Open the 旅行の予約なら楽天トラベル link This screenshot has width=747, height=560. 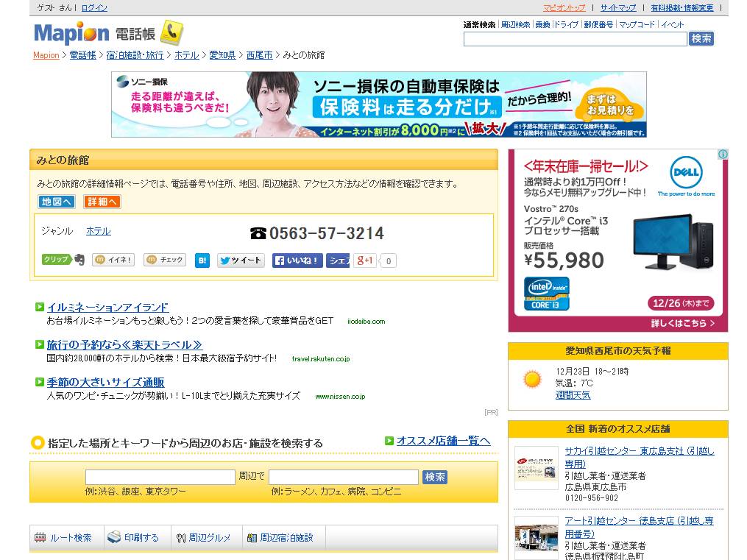(124, 345)
